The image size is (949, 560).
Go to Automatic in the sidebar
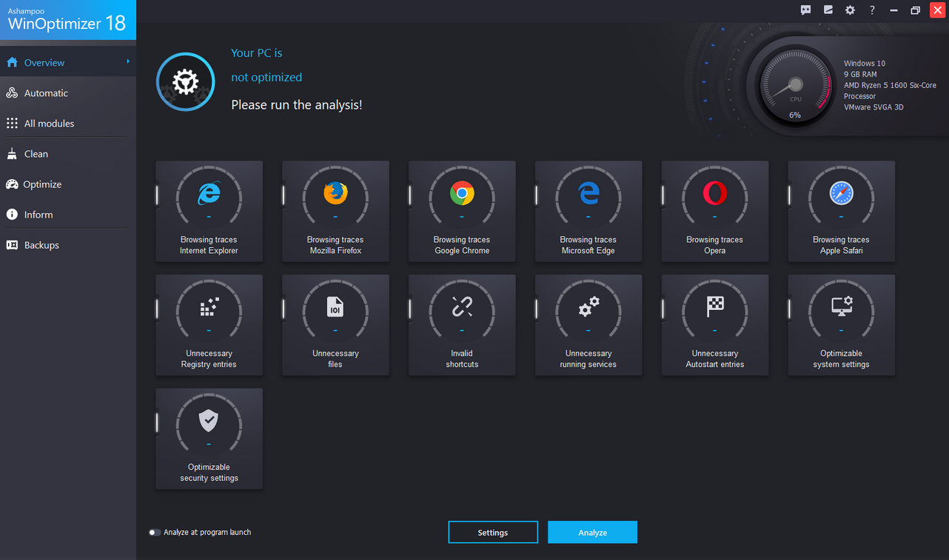[68, 93]
